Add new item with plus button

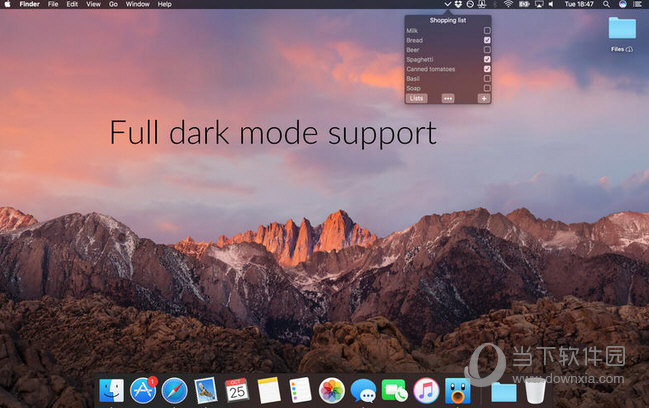pos(484,98)
